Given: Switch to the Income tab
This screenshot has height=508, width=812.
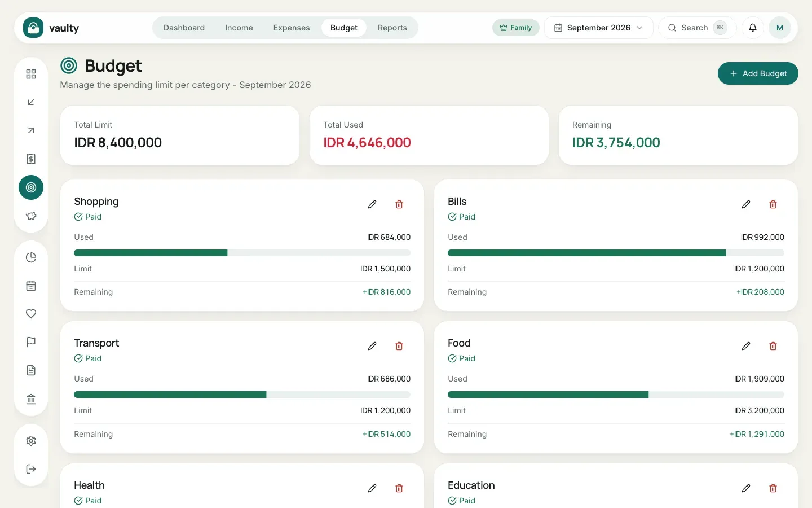Looking at the screenshot, I should 239,28.
